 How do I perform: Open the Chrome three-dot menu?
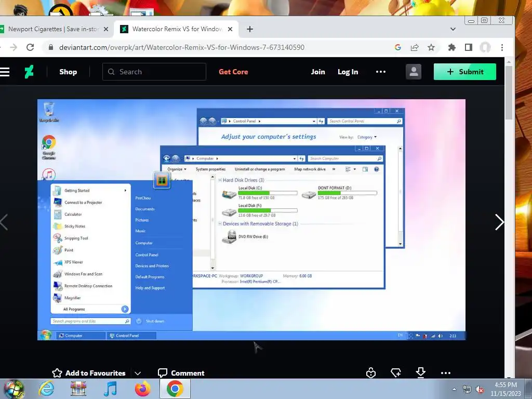click(502, 47)
